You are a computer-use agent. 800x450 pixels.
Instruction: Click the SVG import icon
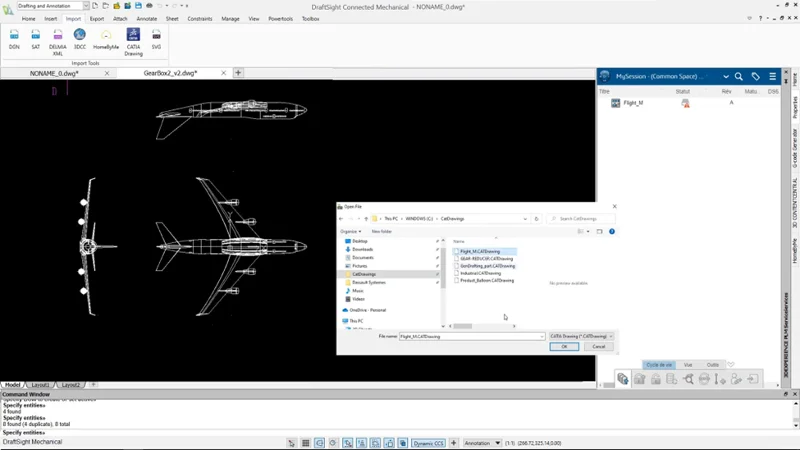click(x=156, y=39)
